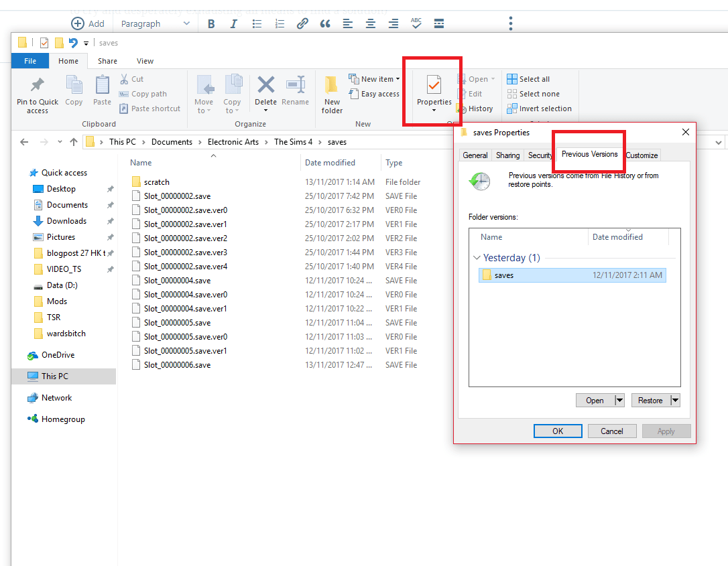The image size is (728, 566).
Task: Click the New folder icon
Action: tap(332, 85)
